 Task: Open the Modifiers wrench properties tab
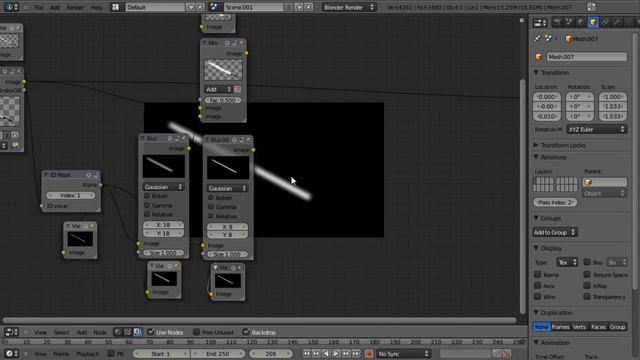618,22
